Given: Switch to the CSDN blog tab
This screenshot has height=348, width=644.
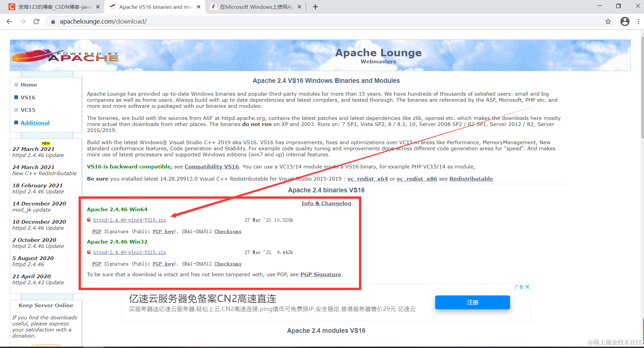Looking at the screenshot, I should (54, 7).
